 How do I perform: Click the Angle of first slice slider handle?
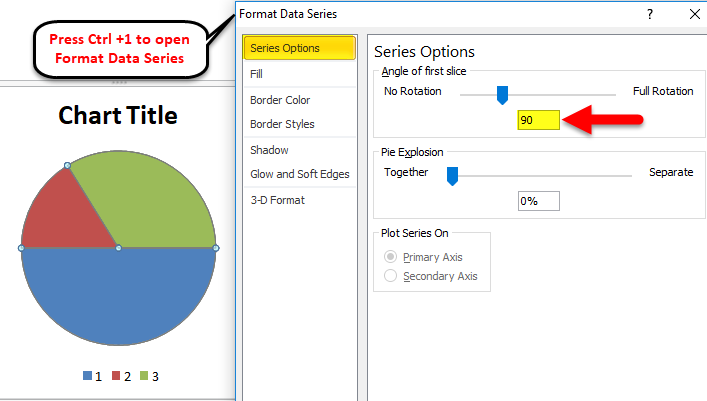(503, 95)
